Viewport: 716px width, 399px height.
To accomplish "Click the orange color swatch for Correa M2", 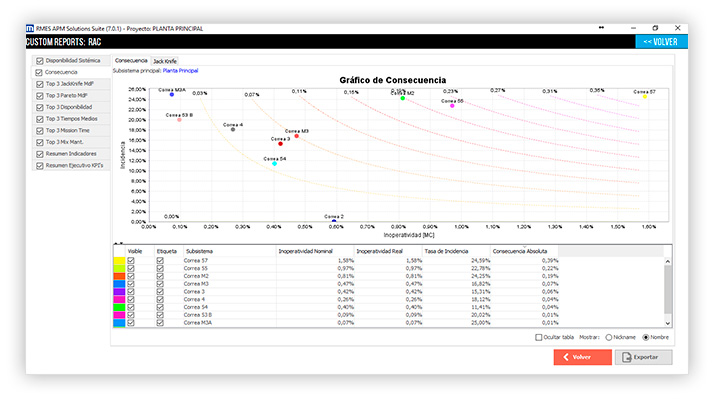I will point(119,276).
